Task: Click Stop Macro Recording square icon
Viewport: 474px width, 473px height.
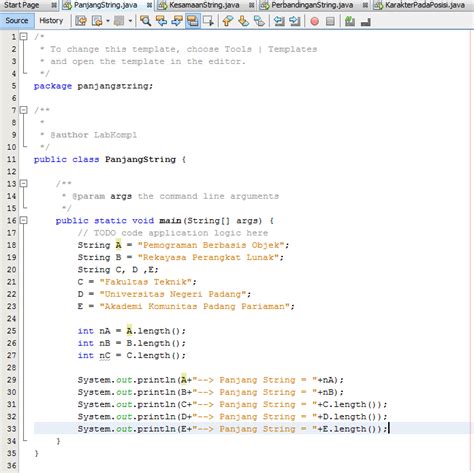Action: click(x=330, y=22)
